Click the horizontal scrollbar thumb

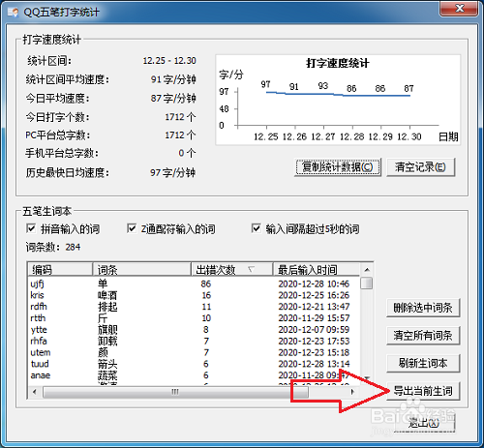(175, 392)
